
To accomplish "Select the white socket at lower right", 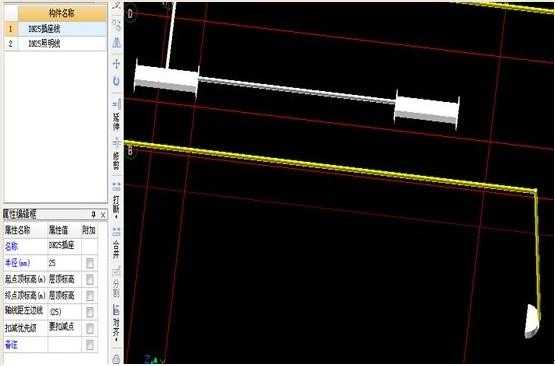I will 532,321.
